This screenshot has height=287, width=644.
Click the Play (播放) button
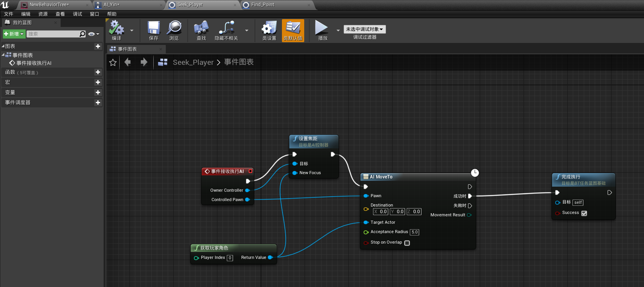click(x=322, y=30)
